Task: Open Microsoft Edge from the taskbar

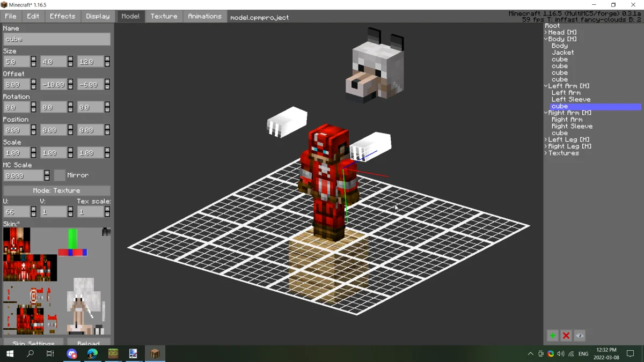Action: pos(92,353)
